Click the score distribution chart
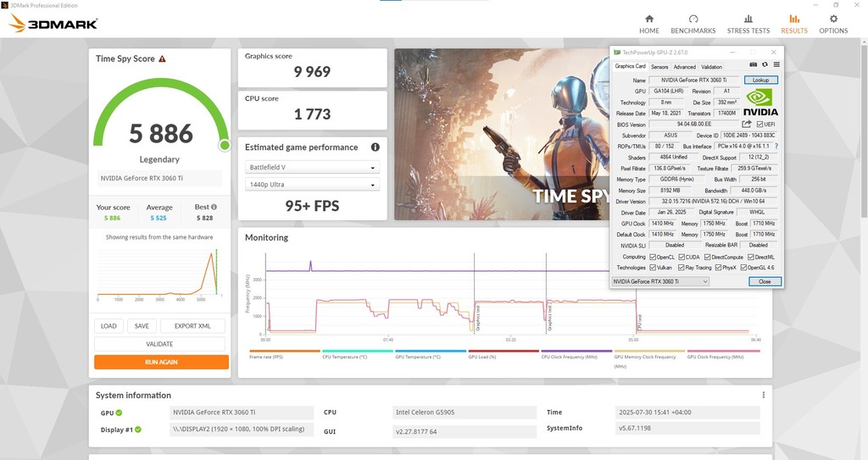 [x=159, y=274]
